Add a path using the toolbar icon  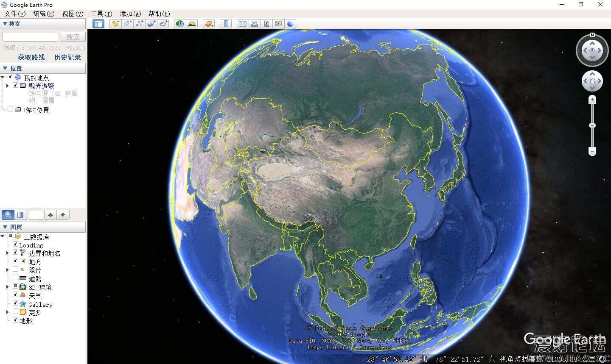pos(139,24)
